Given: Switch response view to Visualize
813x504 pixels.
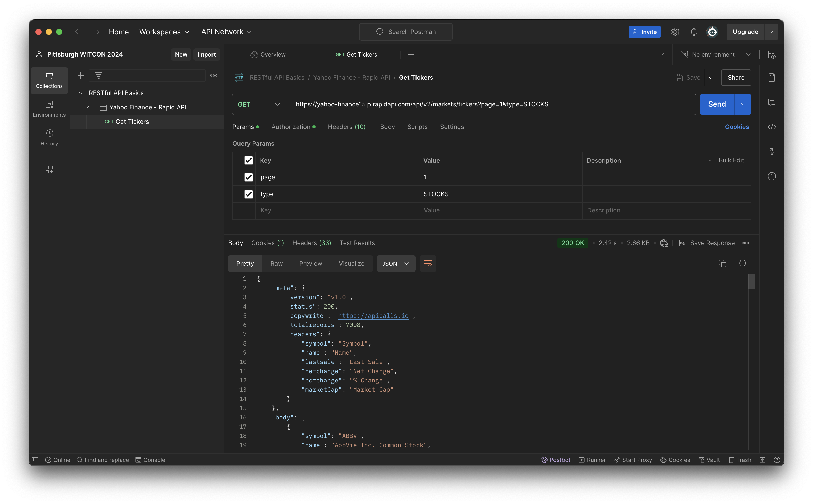Looking at the screenshot, I should pos(351,263).
